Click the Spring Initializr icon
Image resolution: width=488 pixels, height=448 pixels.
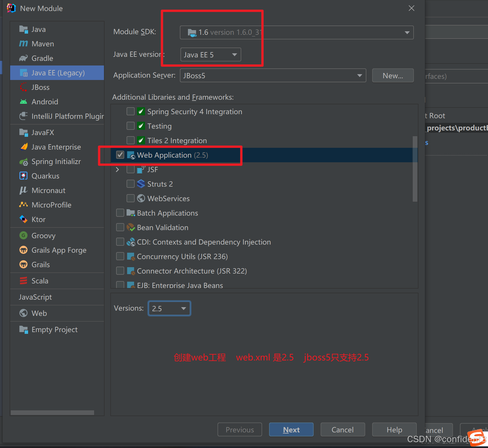tap(23, 161)
